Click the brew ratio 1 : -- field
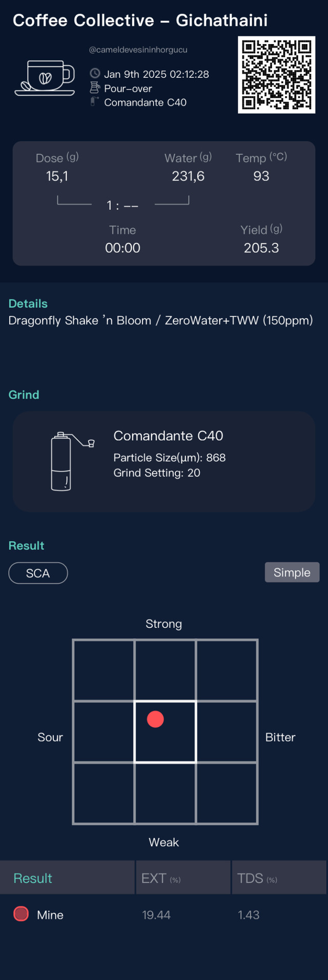 click(122, 206)
